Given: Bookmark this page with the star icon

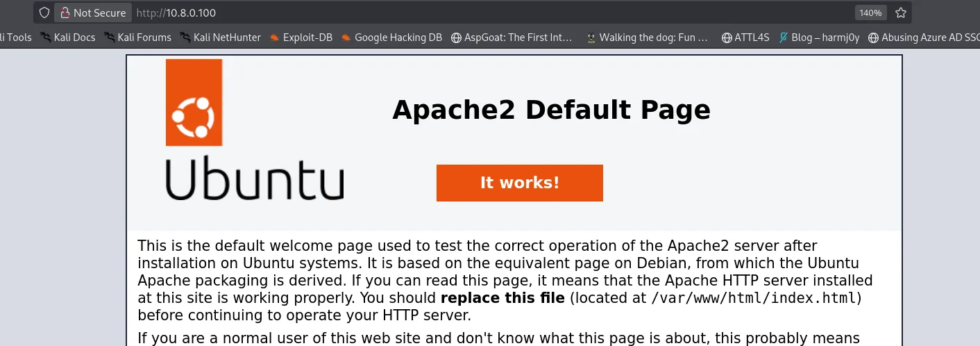Looking at the screenshot, I should point(901,13).
